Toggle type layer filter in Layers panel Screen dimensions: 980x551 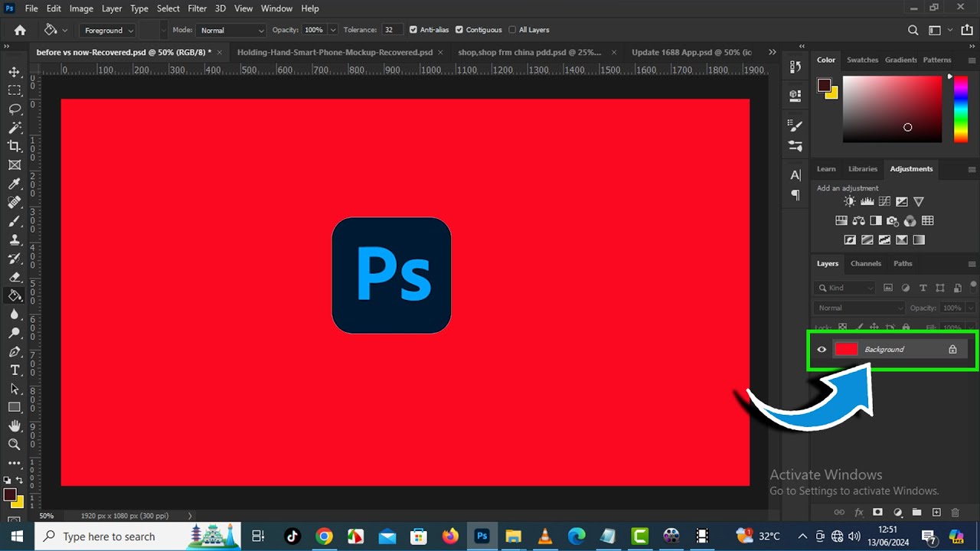[x=923, y=288]
